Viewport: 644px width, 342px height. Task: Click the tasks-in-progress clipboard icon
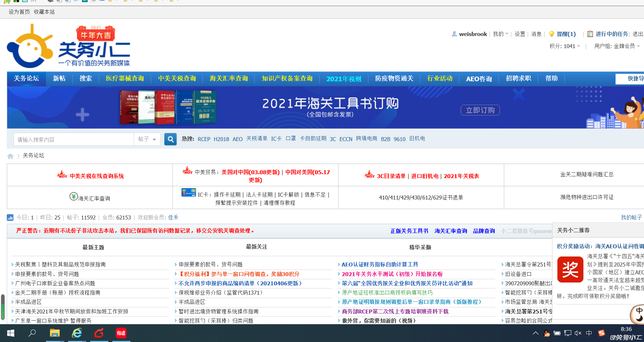590,34
